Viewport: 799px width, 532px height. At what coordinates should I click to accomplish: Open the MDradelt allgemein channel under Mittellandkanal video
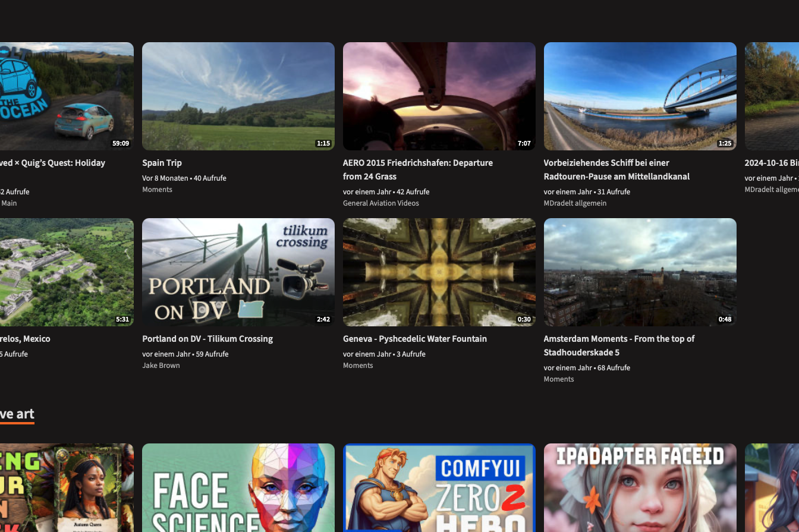pyautogui.click(x=574, y=203)
